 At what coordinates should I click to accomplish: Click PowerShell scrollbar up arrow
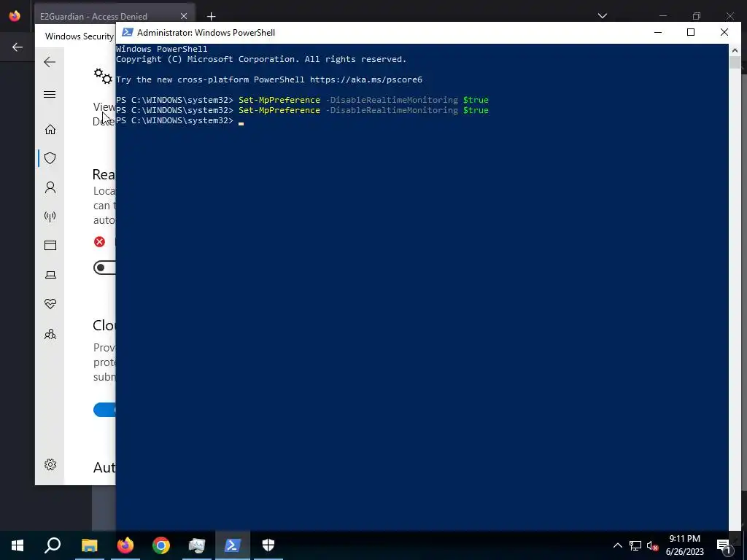click(734, 50)
